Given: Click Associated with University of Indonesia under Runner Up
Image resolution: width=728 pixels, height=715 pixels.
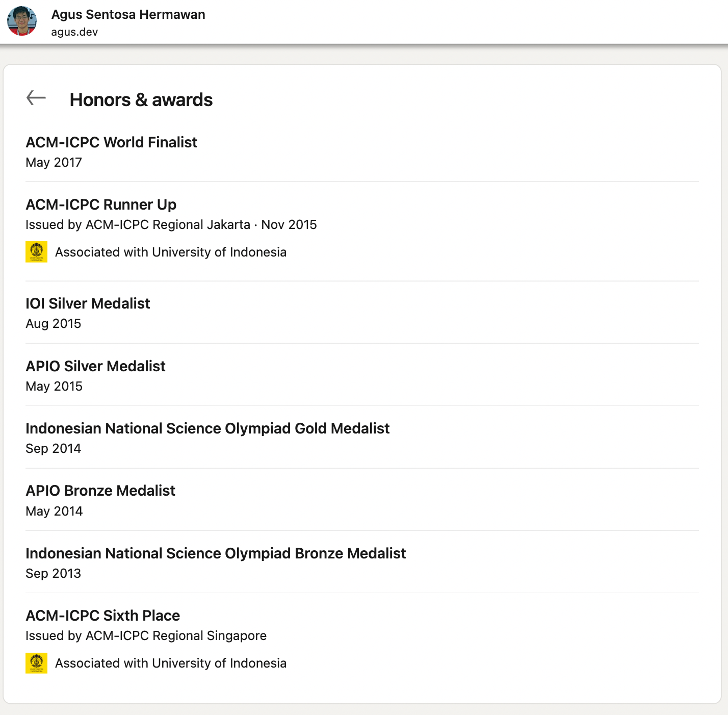Looking at the screenshot, I should click(171, 252).
